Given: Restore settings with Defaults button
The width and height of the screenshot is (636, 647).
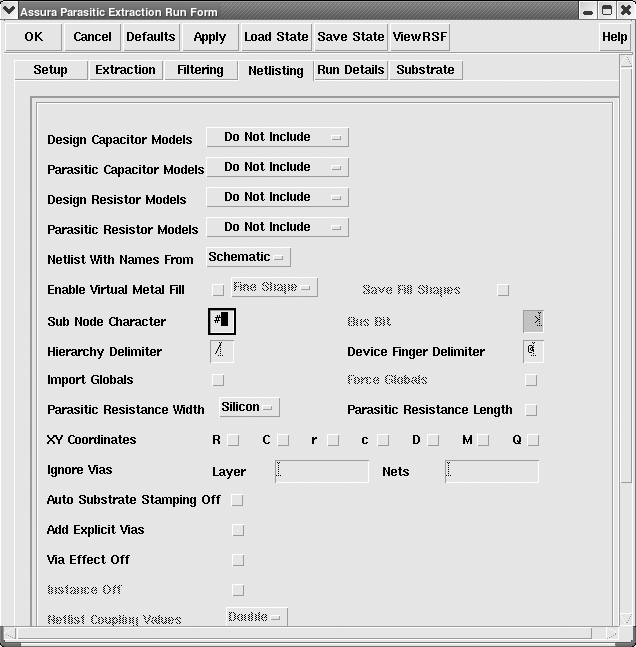Looking at the screenshot, I should [x=151, y=37].
